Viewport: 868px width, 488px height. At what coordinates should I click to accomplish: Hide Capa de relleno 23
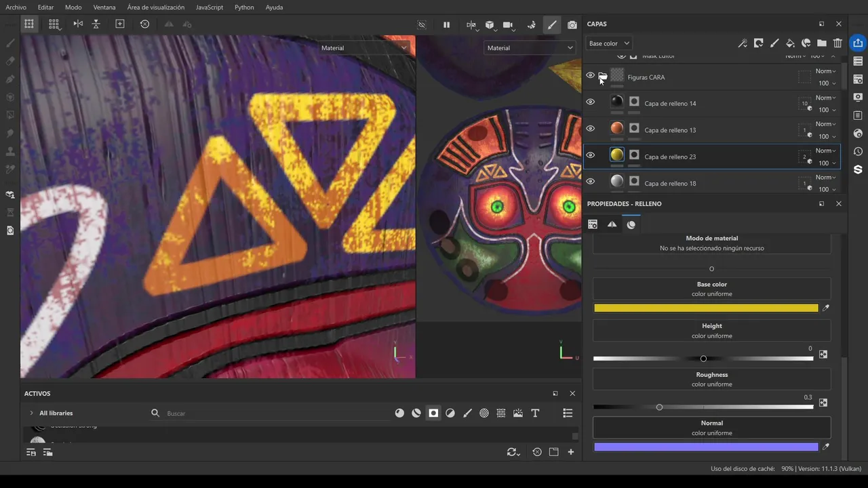[x=590, y=155]
